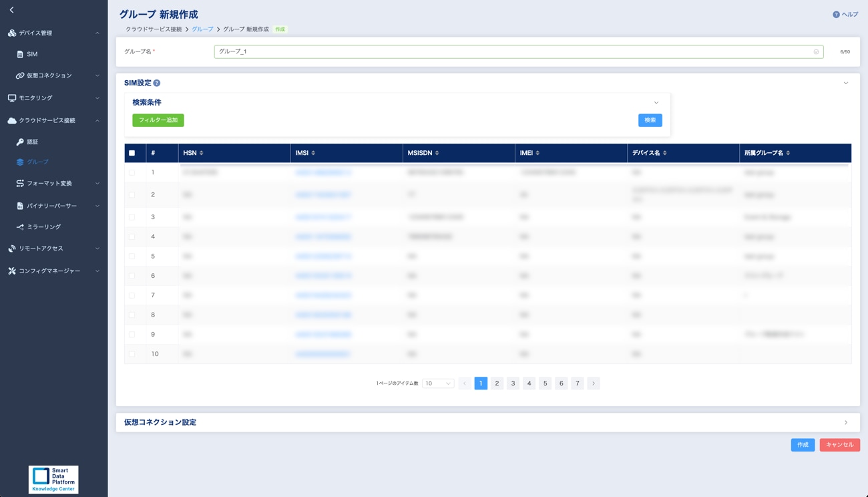868x497 pixels.
Task: Check the checkbox for row 1
Action: (x=132, y=173)
